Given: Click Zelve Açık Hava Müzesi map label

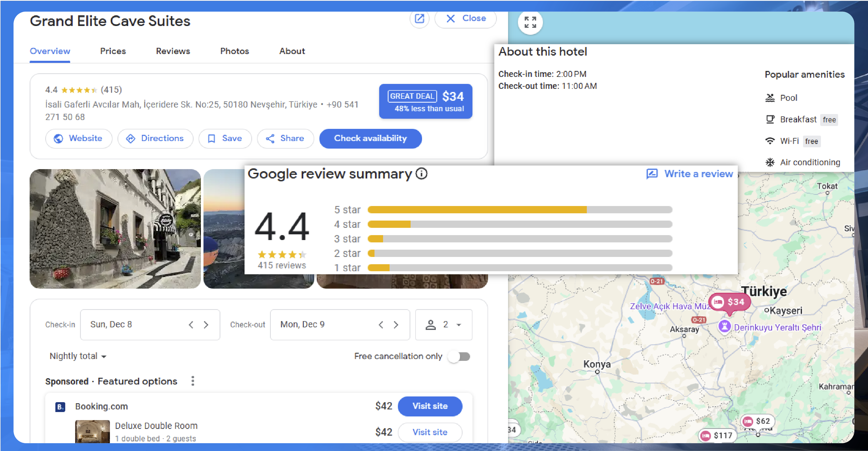Looking at the screenshot, I should (670, 306).
